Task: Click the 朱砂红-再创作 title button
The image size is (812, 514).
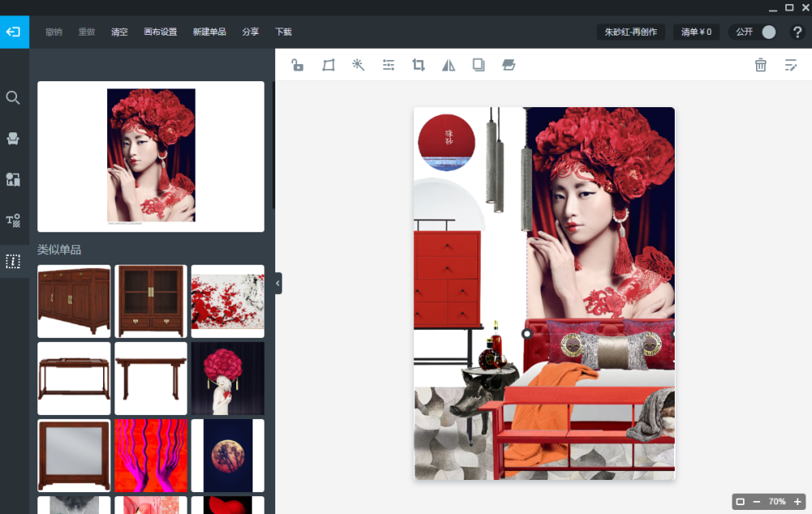Action: (631, 32)
